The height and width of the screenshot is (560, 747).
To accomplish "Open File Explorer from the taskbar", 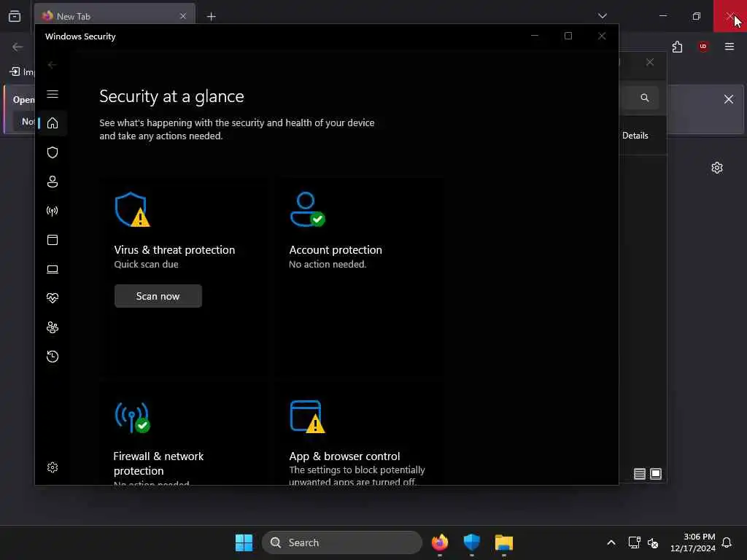I will pos(503,542).
